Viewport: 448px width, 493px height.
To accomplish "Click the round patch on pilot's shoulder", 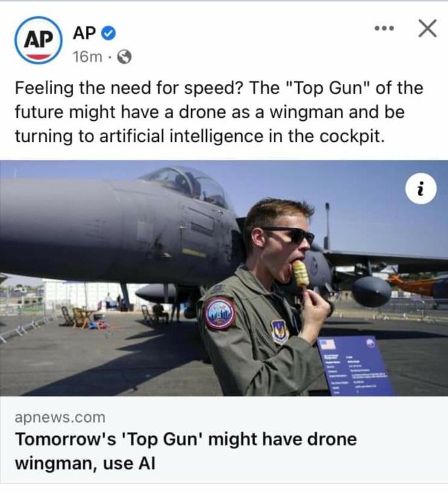I will (x=219, y=314).
